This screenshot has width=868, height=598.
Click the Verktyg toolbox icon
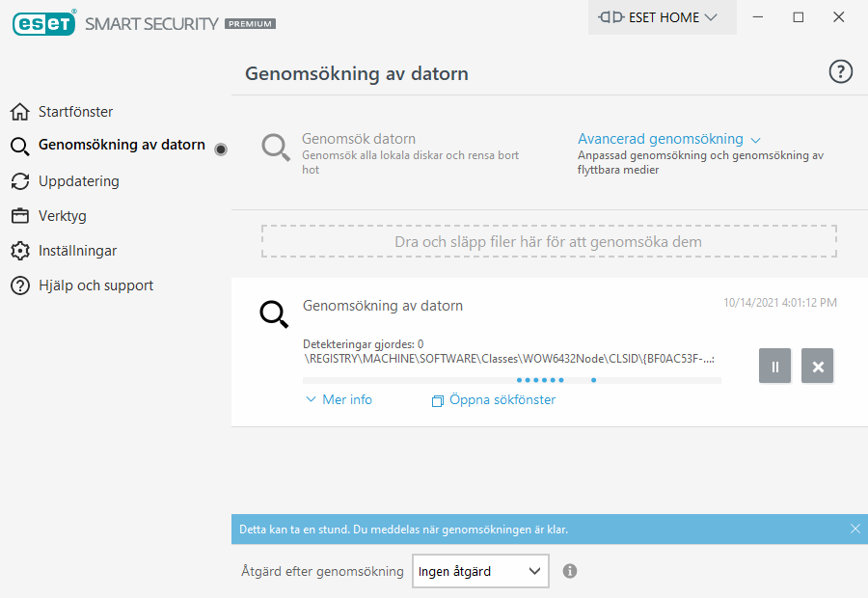click(19, 216)
